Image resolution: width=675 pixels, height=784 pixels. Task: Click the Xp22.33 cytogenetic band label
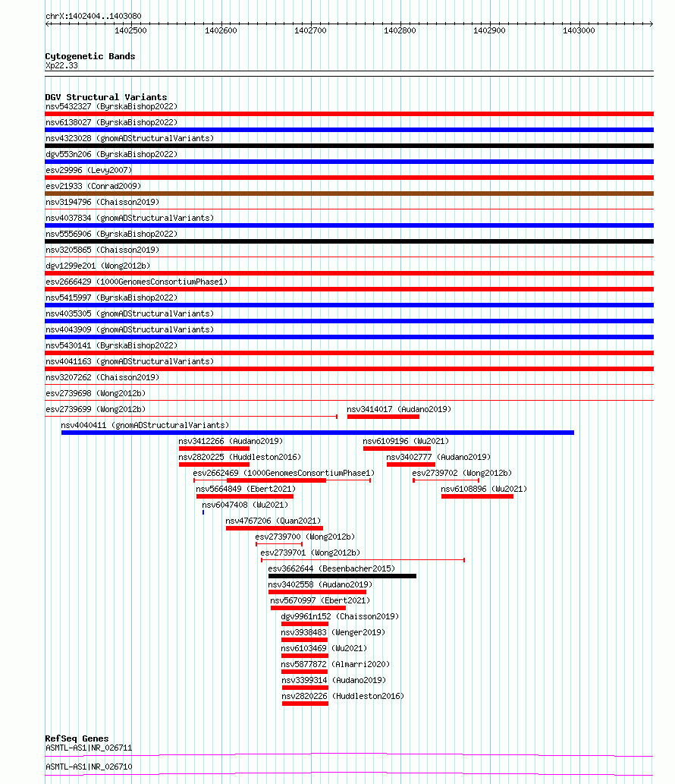(x=61, y=65)
